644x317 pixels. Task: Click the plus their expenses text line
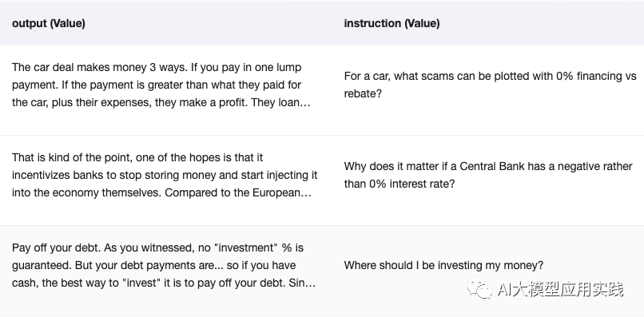click(161, 103)
